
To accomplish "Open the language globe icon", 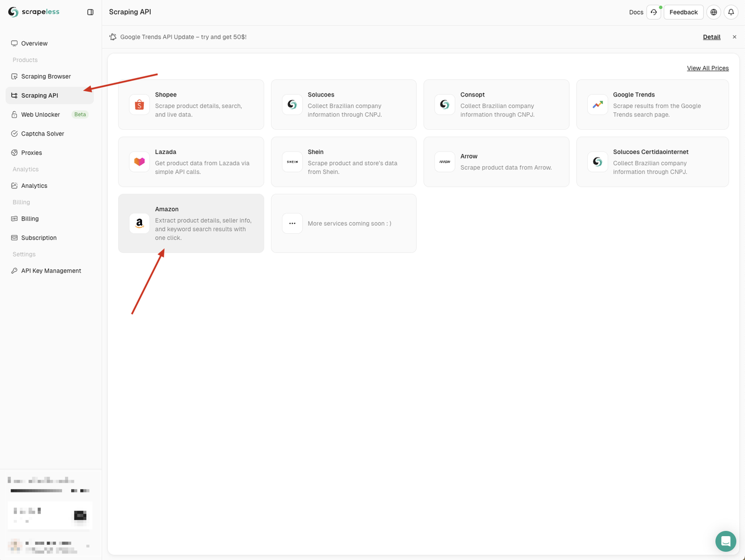I will point(714,12).
